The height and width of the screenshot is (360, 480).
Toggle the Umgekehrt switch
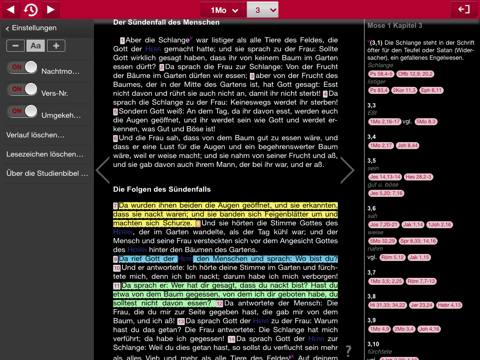(22, 111)
